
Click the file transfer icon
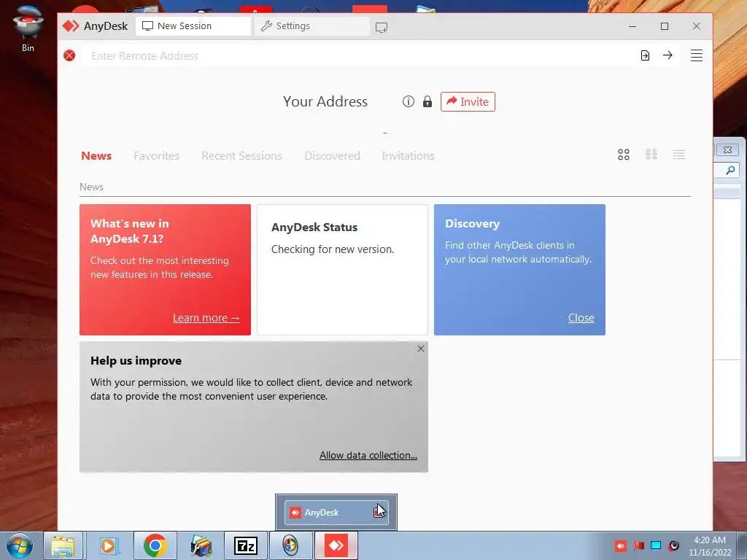645,55
